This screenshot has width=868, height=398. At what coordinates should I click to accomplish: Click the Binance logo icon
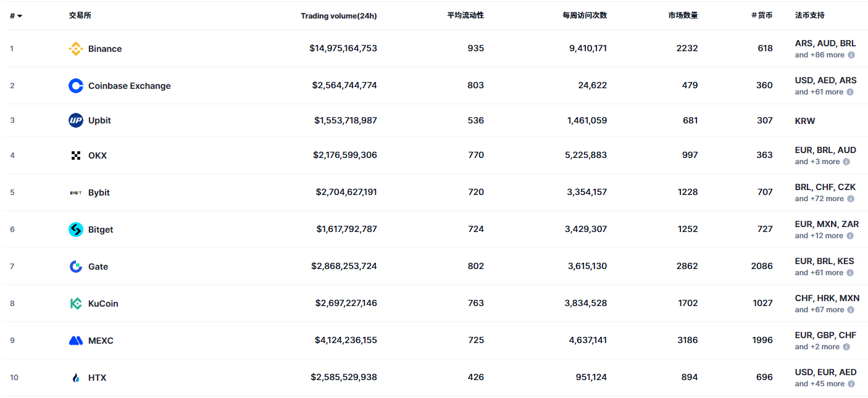click(76, 49)
